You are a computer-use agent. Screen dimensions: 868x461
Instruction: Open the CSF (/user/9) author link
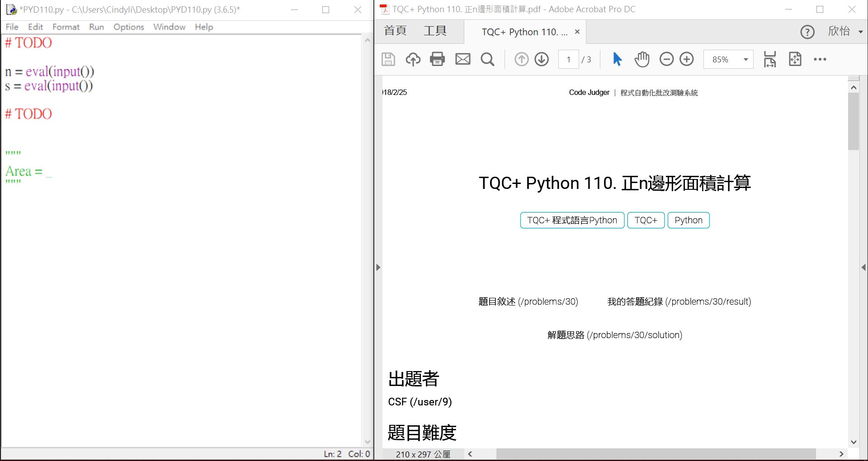tap(420, 402)
